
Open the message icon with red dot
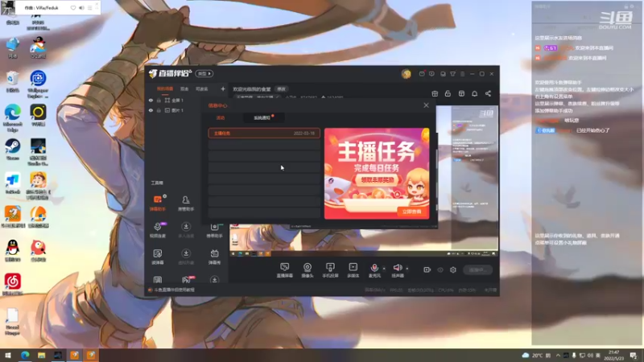(422, 74)
